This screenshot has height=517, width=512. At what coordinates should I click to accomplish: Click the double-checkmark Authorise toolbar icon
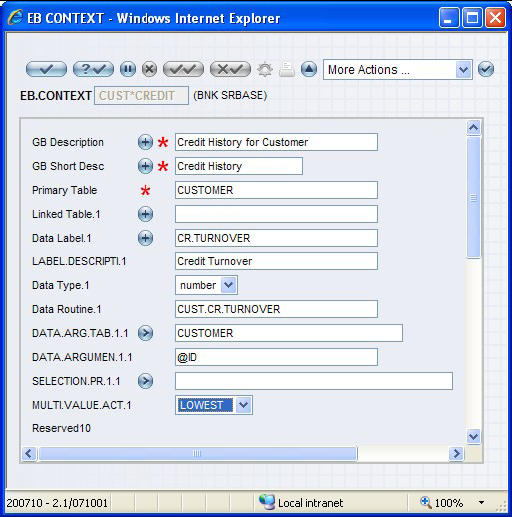(183, 69)
